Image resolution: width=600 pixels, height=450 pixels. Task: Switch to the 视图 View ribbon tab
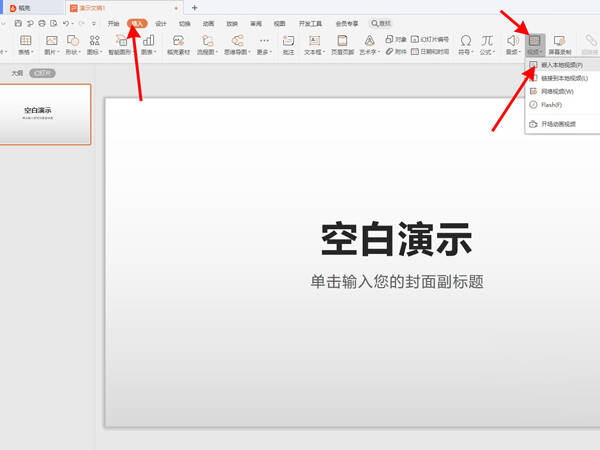click(279, 24)
